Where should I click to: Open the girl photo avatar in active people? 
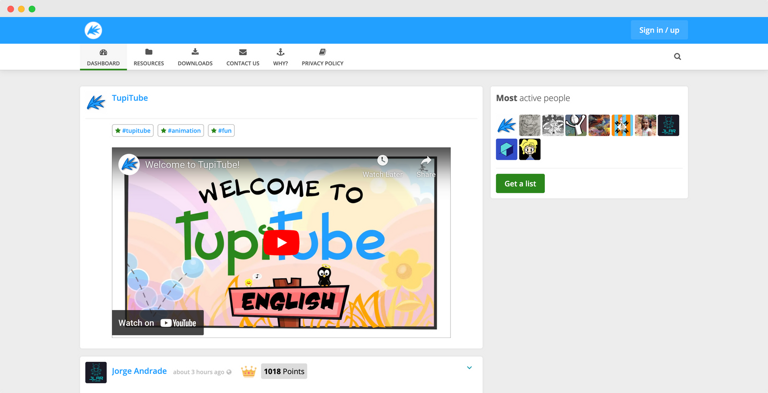pos(646,125)
